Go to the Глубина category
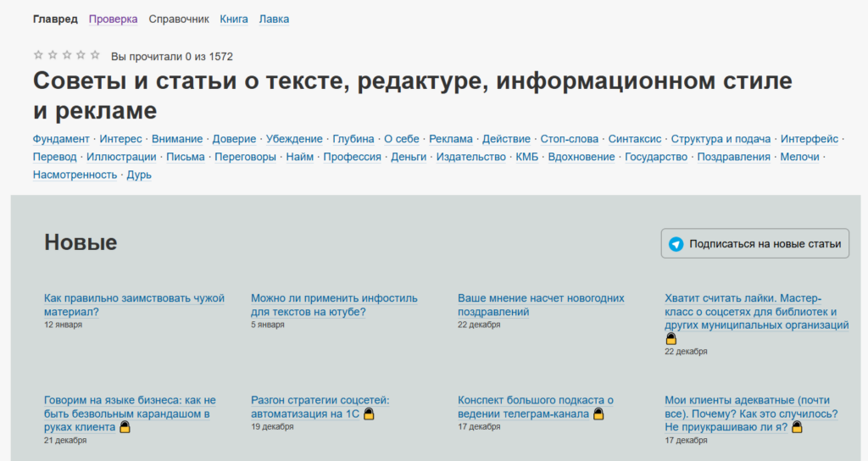Image resolution: width=868 pixels, height=461 pixels. coord(353,139)
